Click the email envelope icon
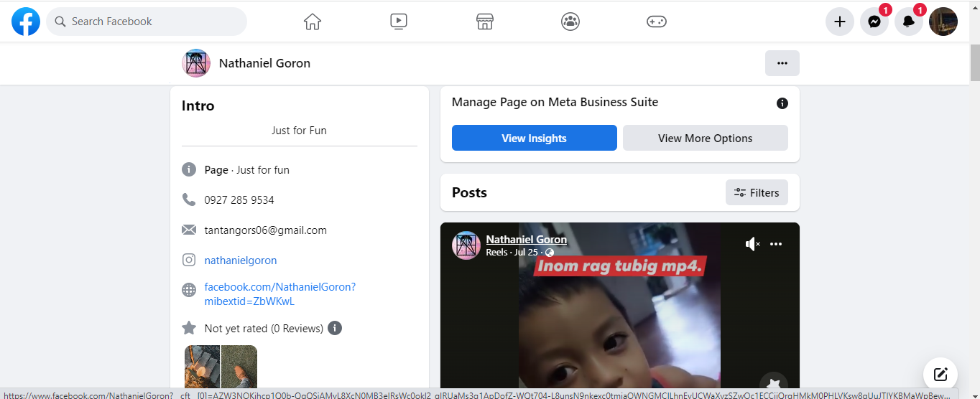 click(x=189, y=230)
